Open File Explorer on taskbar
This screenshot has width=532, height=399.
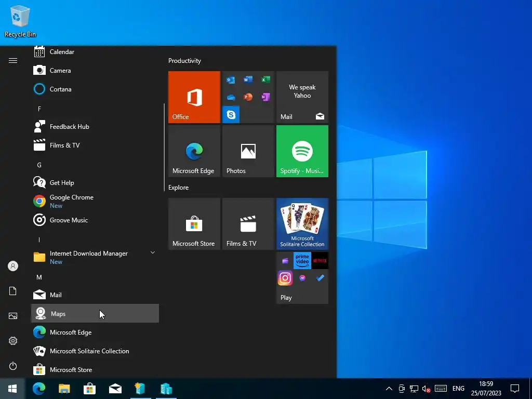tap(64, 389)
